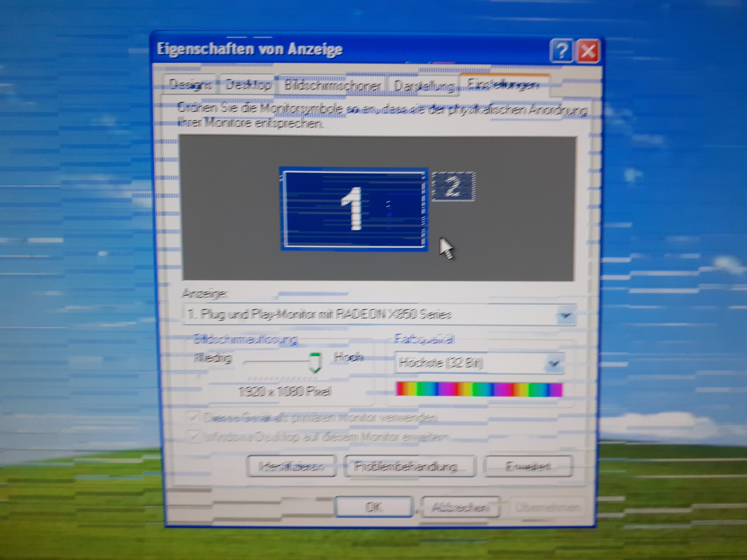The width and height of the screenshot is (747, 560).
Task: Select monitor 1 icon
Action: (x=354, y=209)
